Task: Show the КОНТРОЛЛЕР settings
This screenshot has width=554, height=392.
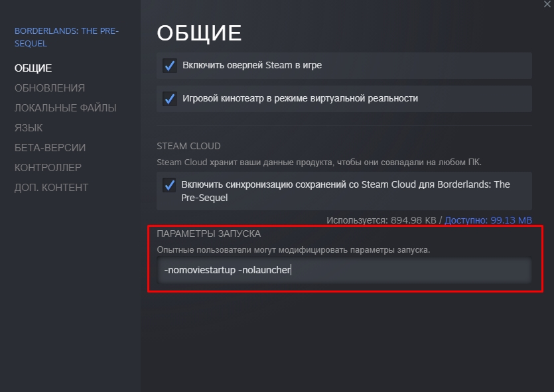Action: (x=48, y=167)
